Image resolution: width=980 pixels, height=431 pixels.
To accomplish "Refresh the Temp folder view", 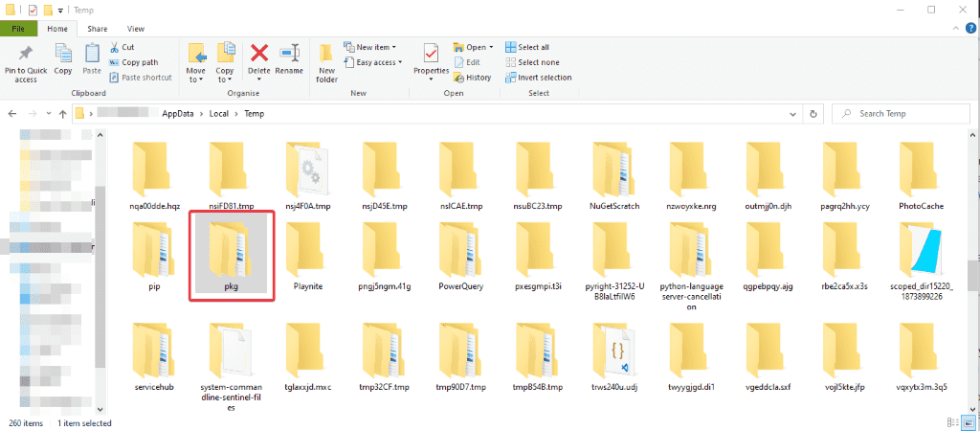I will [813, 114].
